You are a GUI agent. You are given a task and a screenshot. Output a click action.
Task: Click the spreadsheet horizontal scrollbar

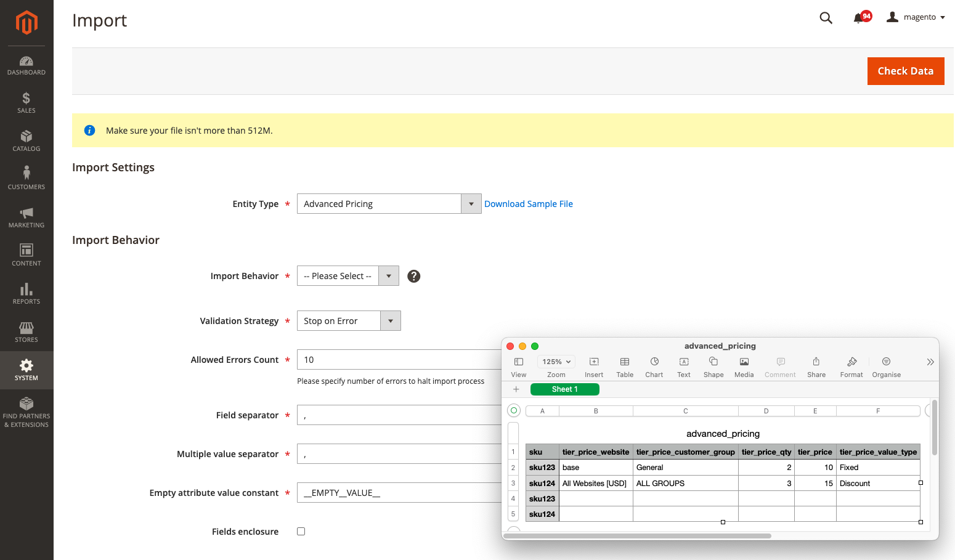click(x=637, y=536)
